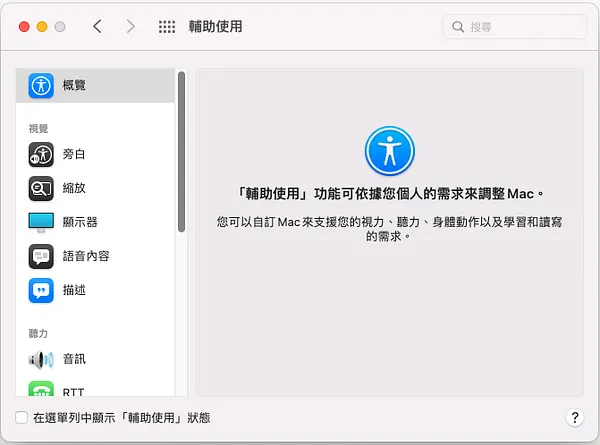Select the 縮放 zoom icon
This screenshot has width=600, height=445.
41,188
